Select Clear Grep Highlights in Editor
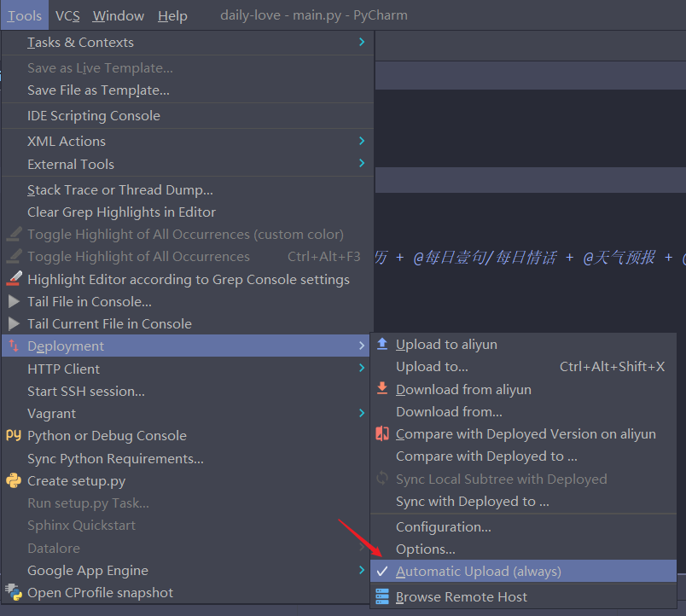 (x=187, y=212)
